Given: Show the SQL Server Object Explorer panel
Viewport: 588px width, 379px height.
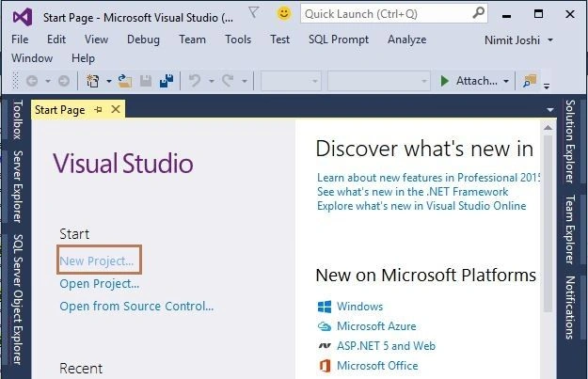Looking at the screenshot, I should (18, 299).
